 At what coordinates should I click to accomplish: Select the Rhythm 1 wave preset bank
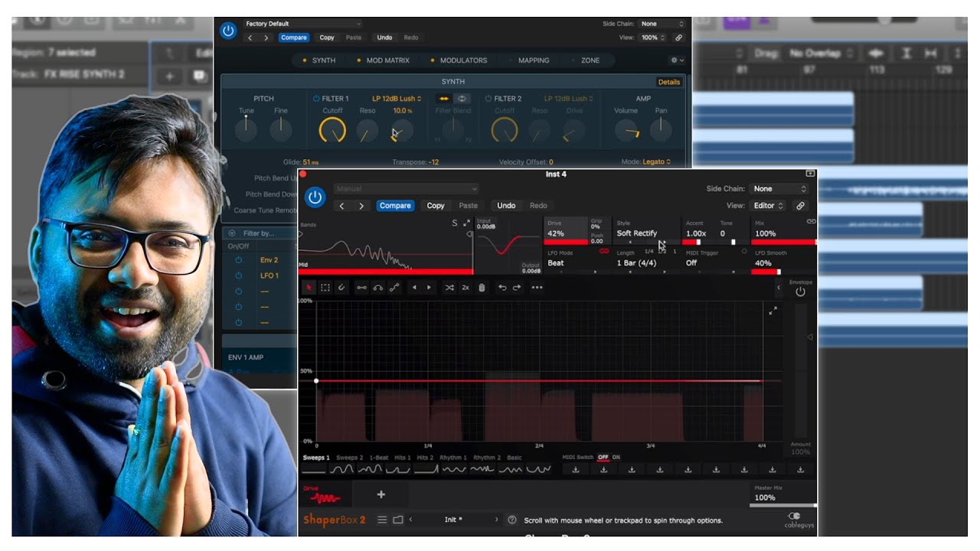[454, 458]
